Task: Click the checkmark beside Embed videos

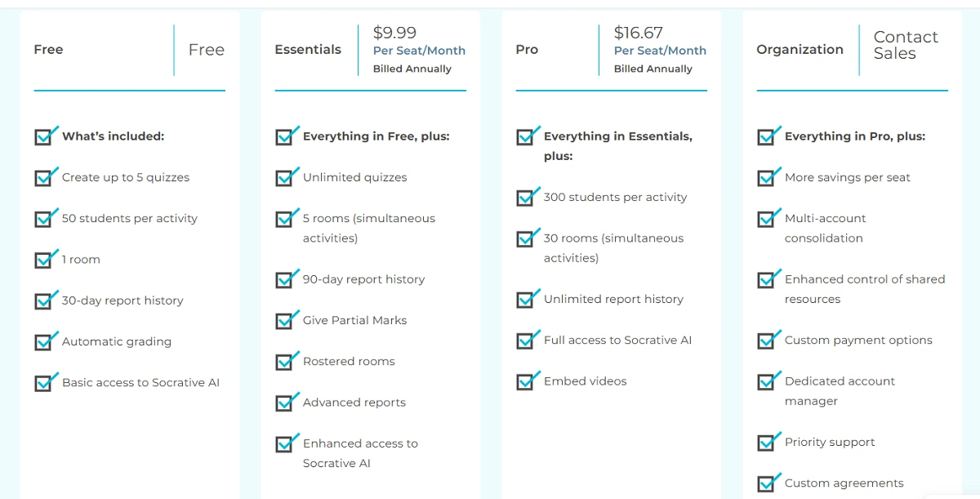Action: (527, 381)
